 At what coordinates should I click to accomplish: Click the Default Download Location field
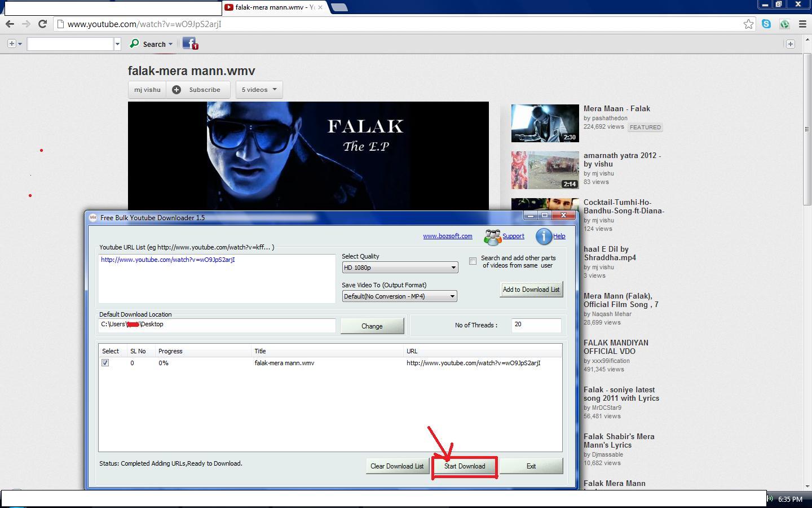(x=217, y=325)
